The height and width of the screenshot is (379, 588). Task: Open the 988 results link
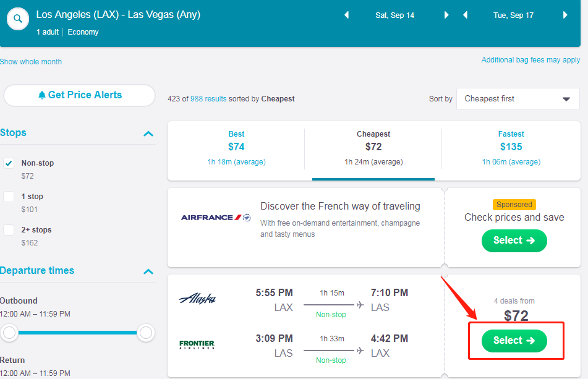[x=208, y=99]
